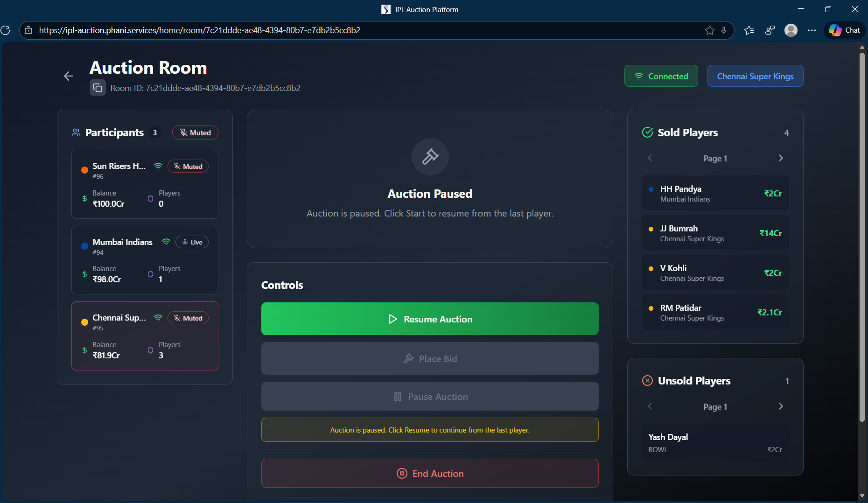Click the gavel icon above Auction Paused
Screen dimensions: 868x503
[430, 157]
